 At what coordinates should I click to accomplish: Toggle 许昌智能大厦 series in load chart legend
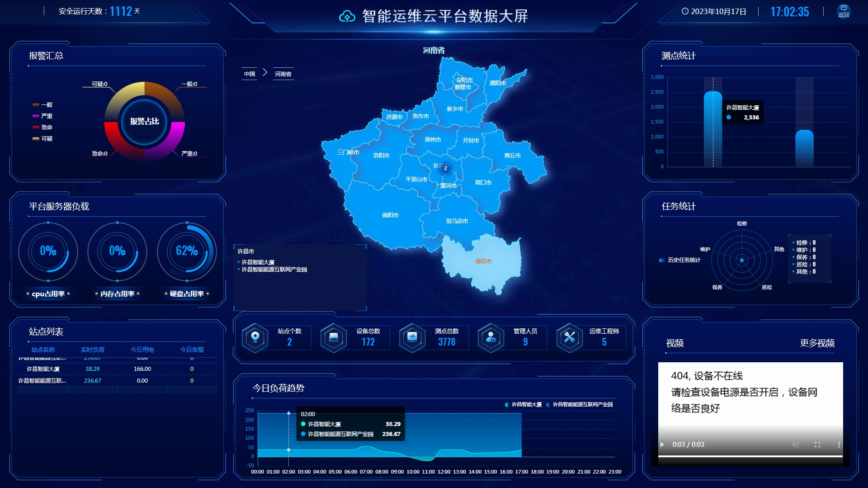pyautogui.click(x=523, y=404)
